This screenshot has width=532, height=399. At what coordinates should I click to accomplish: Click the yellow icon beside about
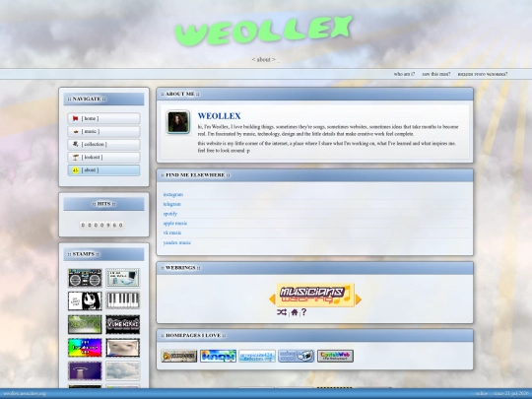click(75, 170)
